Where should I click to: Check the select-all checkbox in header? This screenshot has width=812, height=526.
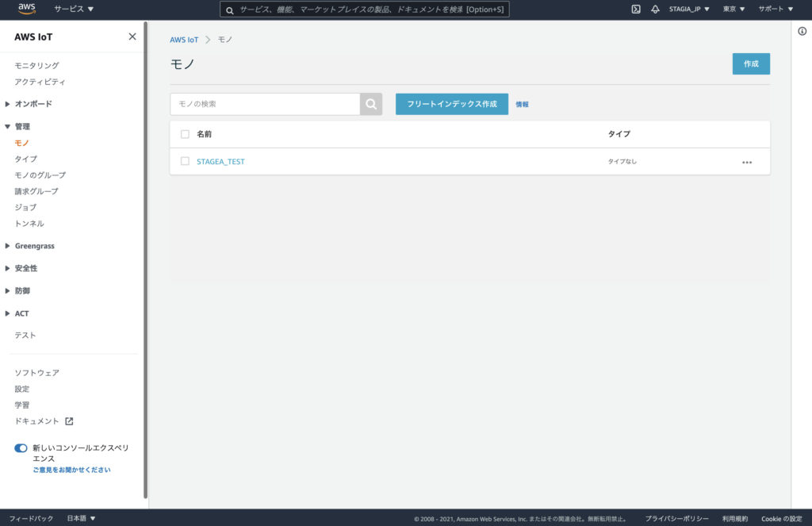(x=185, y=134)
